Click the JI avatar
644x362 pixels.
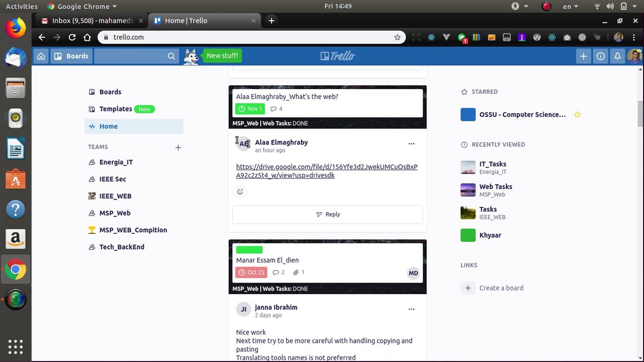pos(244,309)
